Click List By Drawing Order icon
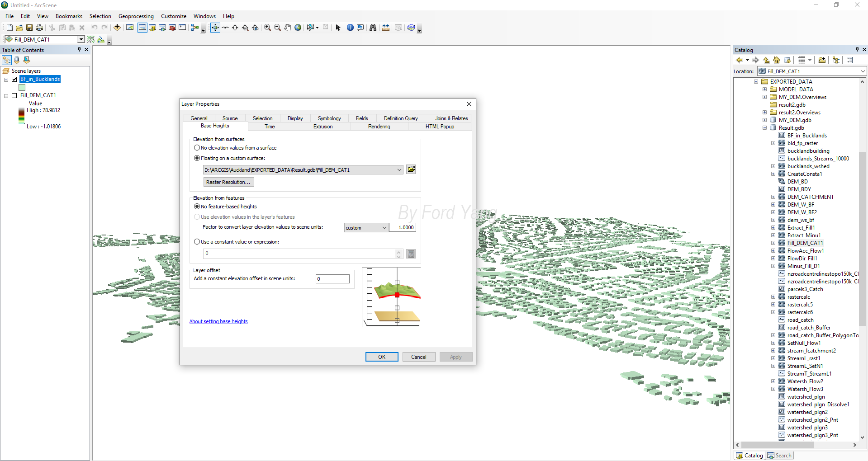The width and height of the screenshot is (868, 461). click(7, 60)
